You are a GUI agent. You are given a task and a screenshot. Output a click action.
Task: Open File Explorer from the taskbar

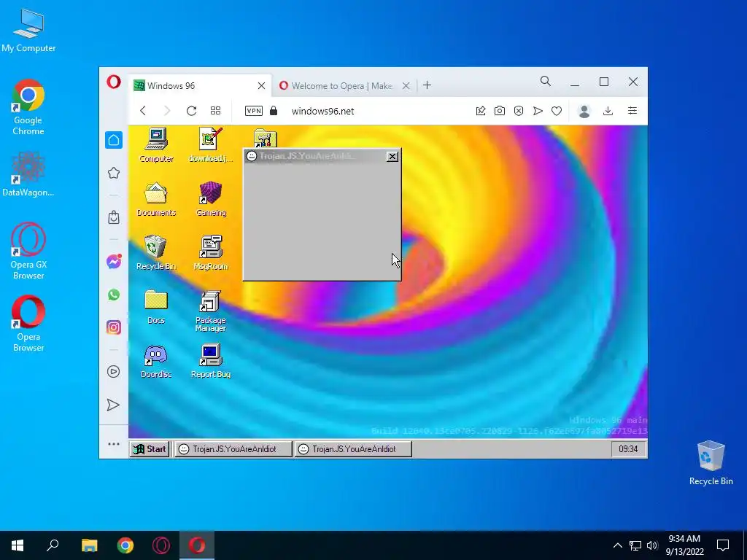click(x=89, y=545)
